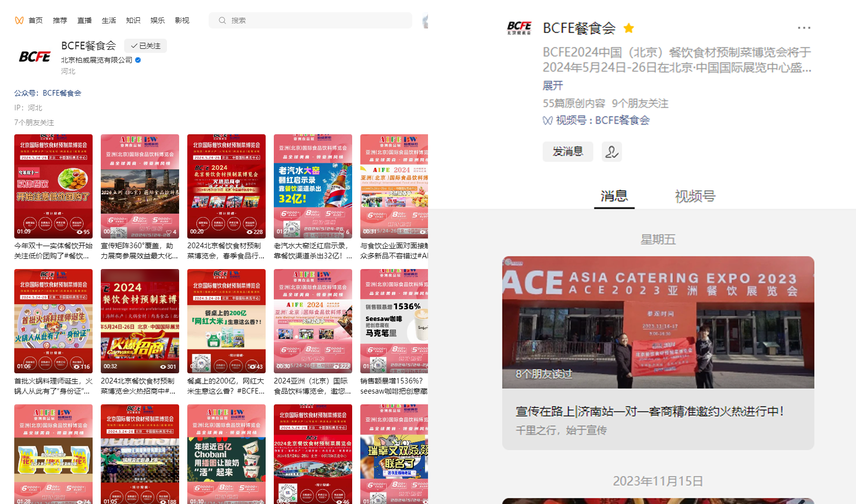Image resolution: width=856 pixels, height=504 pixels.
Task: Click the 发消息 button
Action: (567, 152)
